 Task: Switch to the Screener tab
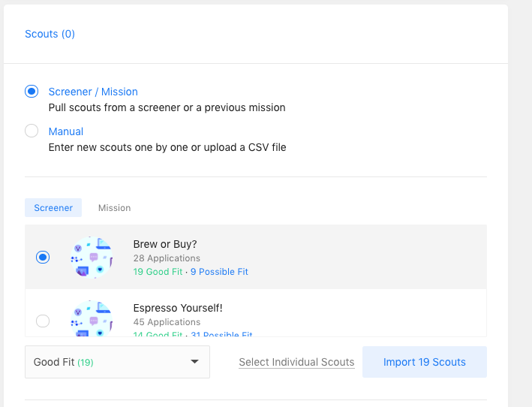pos(53,208)
